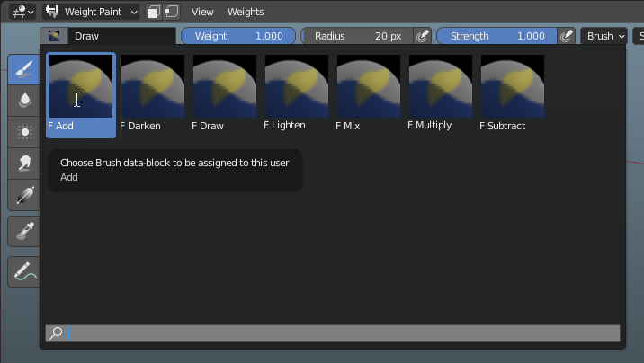Open the editor type selector

tap(22, 12)
